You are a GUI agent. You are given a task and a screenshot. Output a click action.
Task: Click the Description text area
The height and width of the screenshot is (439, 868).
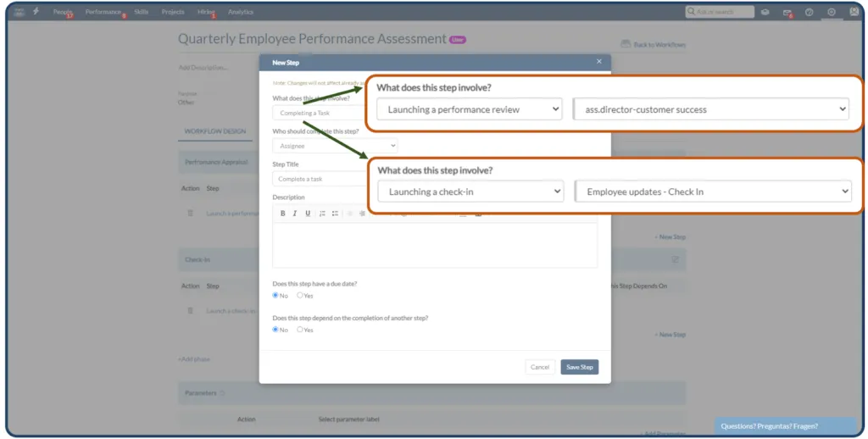[x=435, y=245]
